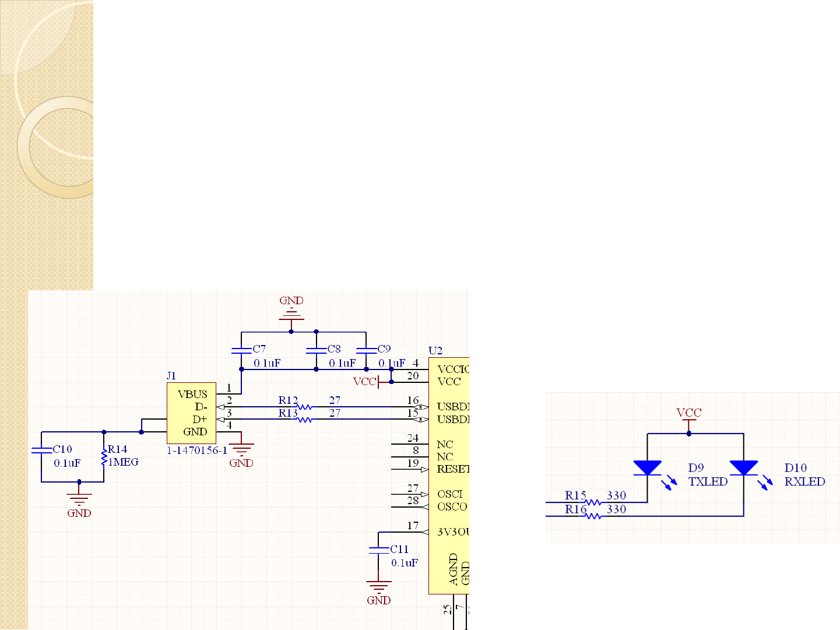Click the R12 resistor zigzag symbol
Screen dimensions: 840x630
pyautogui.click(x=304, y=407)
